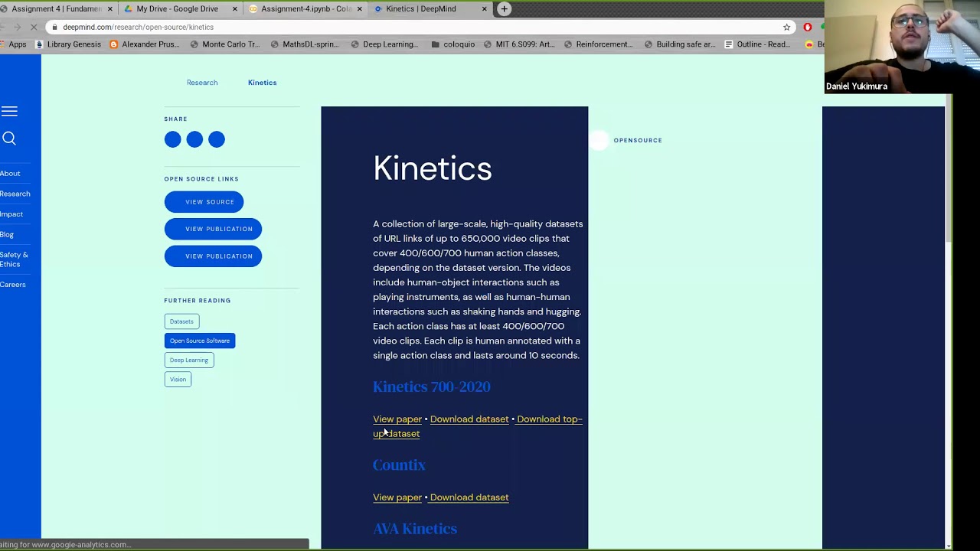Click the Kinetics breadcrumb link

262,83
